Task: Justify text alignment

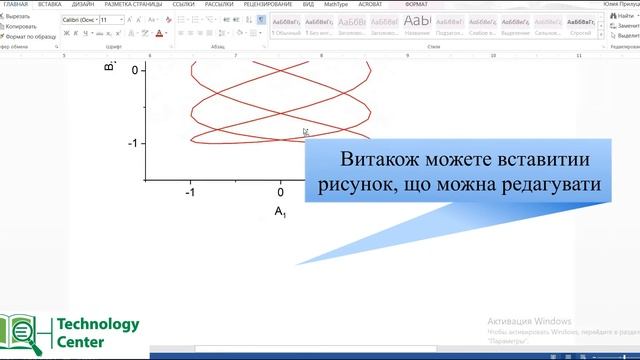Action: (209, 33)
